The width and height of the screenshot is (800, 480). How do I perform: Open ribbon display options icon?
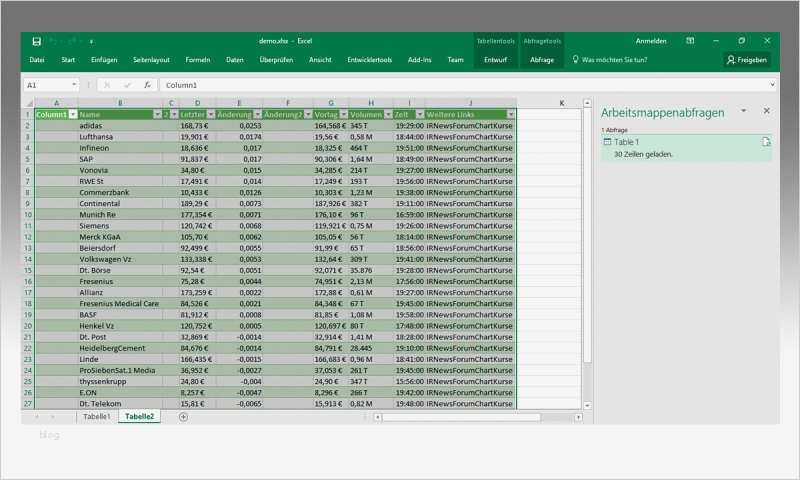690,41
